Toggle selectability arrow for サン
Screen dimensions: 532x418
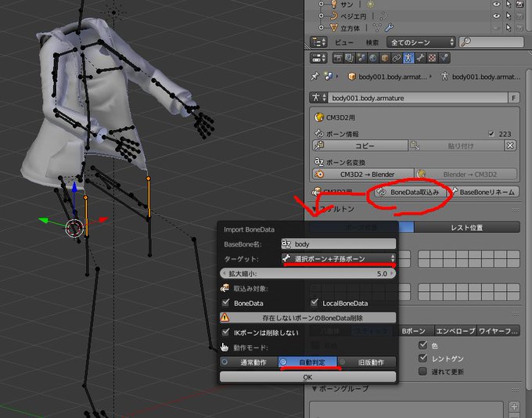pyautogui.click(x=509, y=4)
